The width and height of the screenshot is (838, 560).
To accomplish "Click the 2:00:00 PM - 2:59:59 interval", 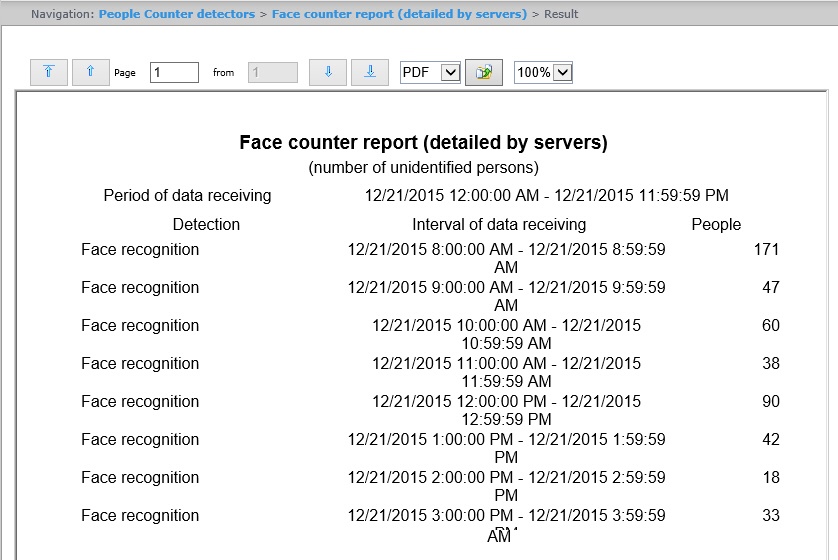I will (x=507, y=486).
